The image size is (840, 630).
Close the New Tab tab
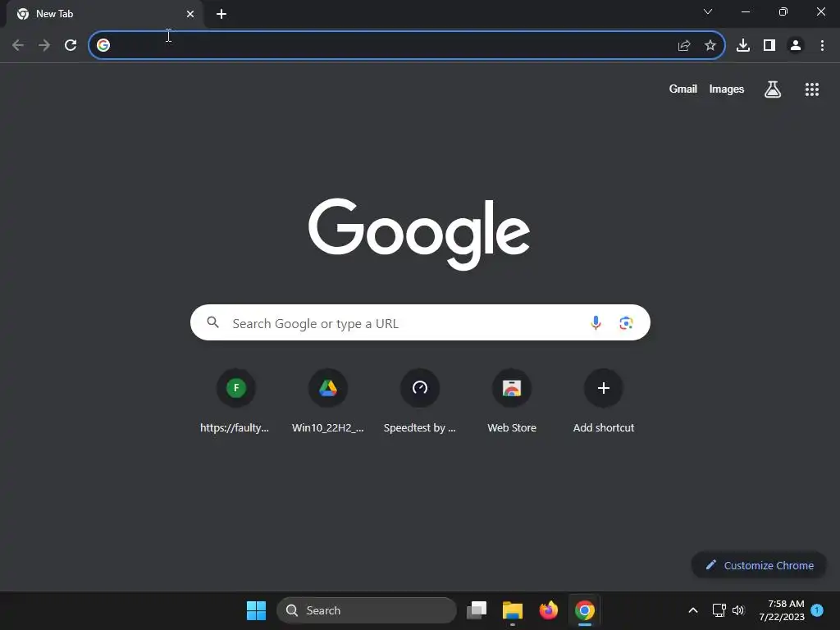[x=190, y=14]
